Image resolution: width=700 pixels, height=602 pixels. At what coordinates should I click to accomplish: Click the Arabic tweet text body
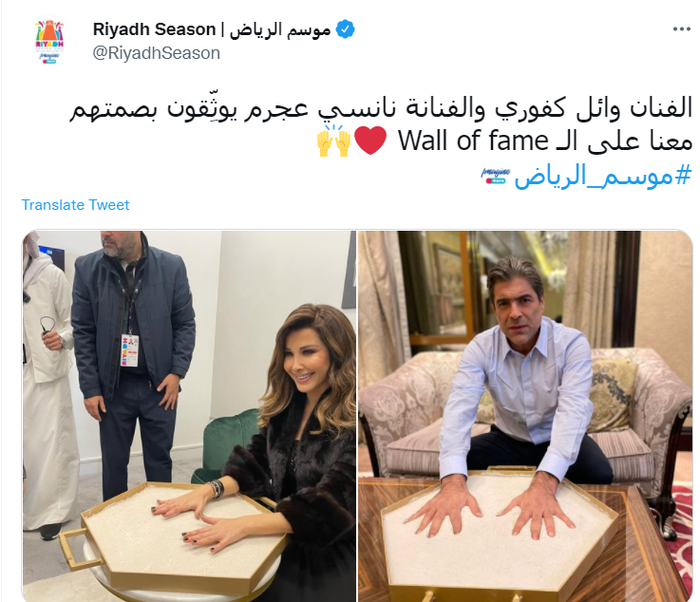coord(380,125)
